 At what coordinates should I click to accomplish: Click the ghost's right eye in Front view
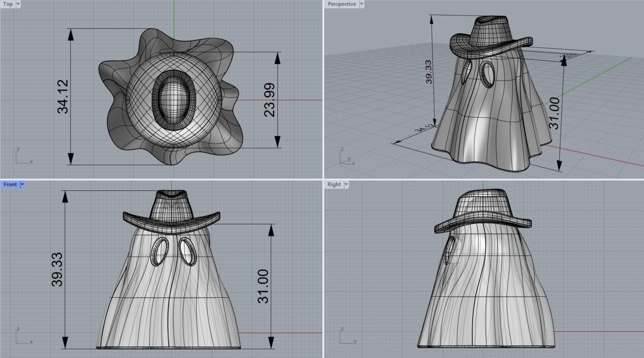pyautogui.click(x=188, y=251)
